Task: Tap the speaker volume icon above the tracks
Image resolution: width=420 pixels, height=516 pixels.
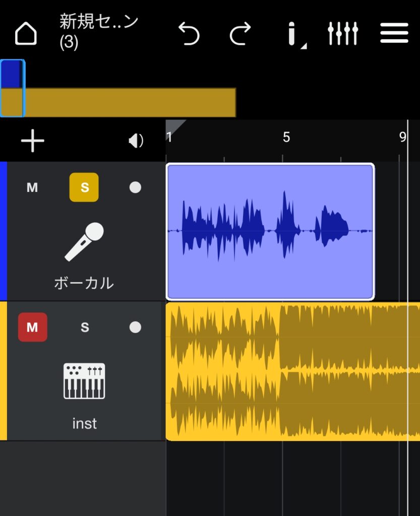Action: coord(135,141)
